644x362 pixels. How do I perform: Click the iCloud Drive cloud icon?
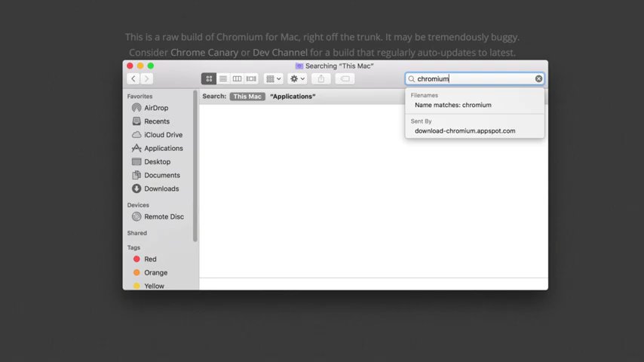(136, 135)
